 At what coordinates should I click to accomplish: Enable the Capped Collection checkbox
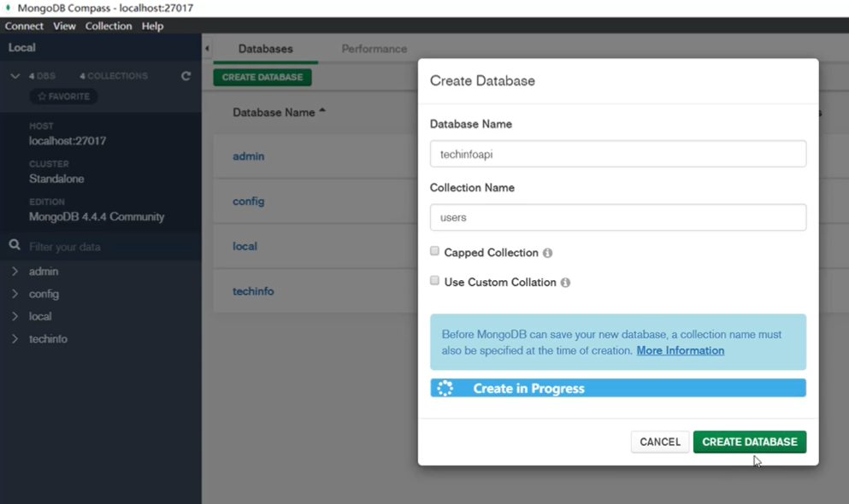pos(434,251)
